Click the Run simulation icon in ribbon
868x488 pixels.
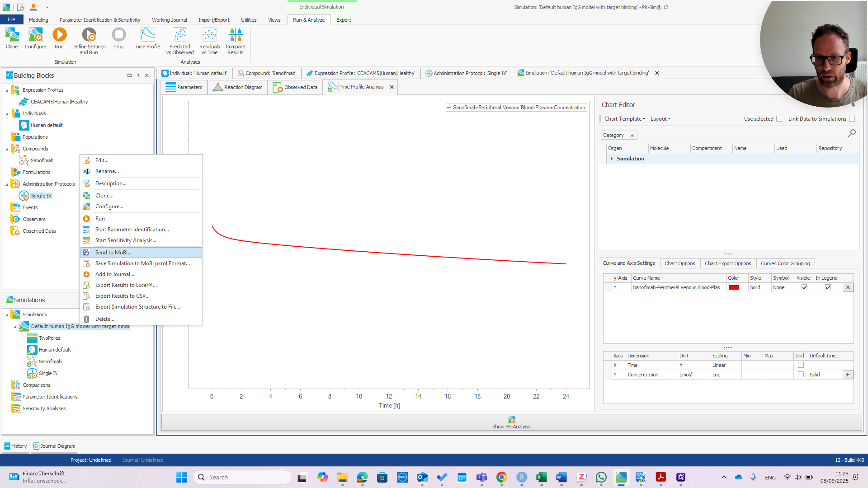click(59, 35)
